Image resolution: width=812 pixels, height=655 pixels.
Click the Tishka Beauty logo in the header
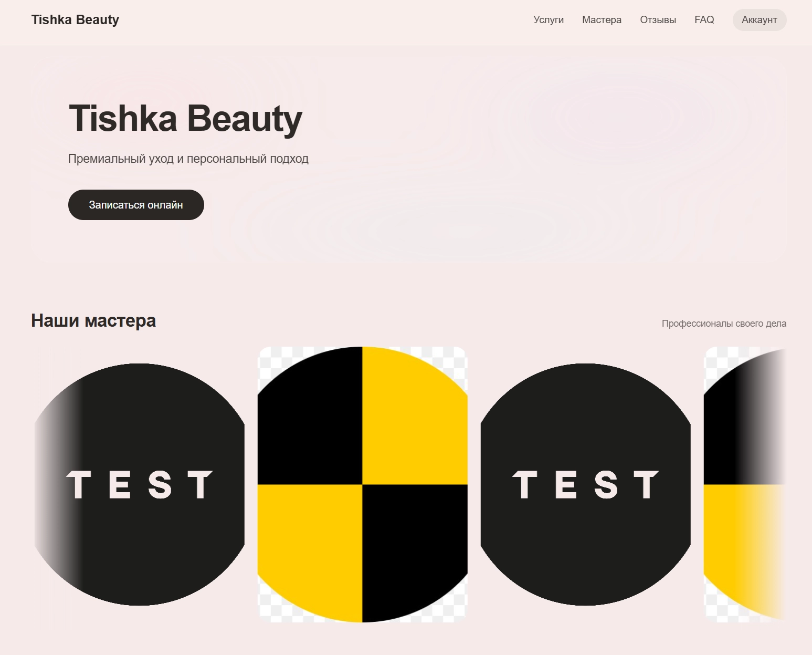click(75, 20)
